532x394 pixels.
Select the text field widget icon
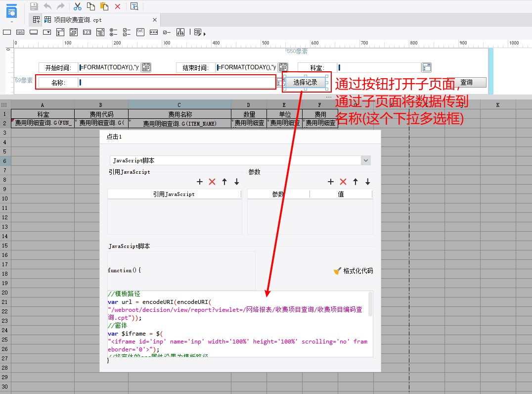(7, 32)
